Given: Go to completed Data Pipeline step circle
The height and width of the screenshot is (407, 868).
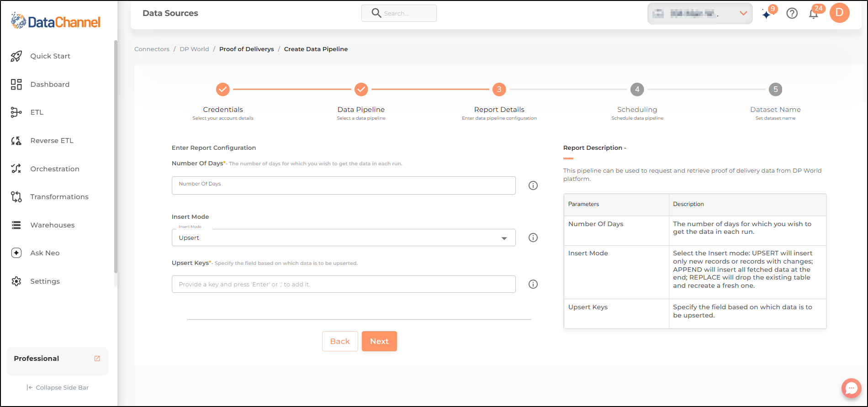Looking at the screenshot, I should [361, 90].
